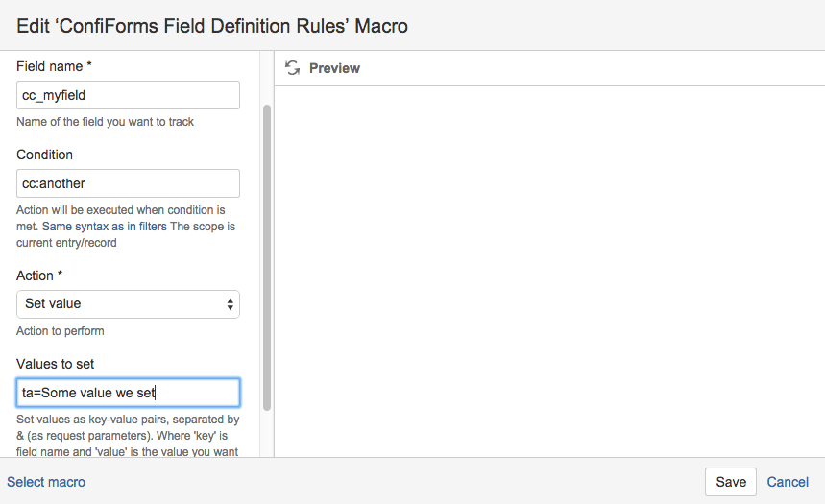Cancel editing the macro
The width and height of the screenshot is (825, 504).
pyautogui.click(x=788, y=482)
